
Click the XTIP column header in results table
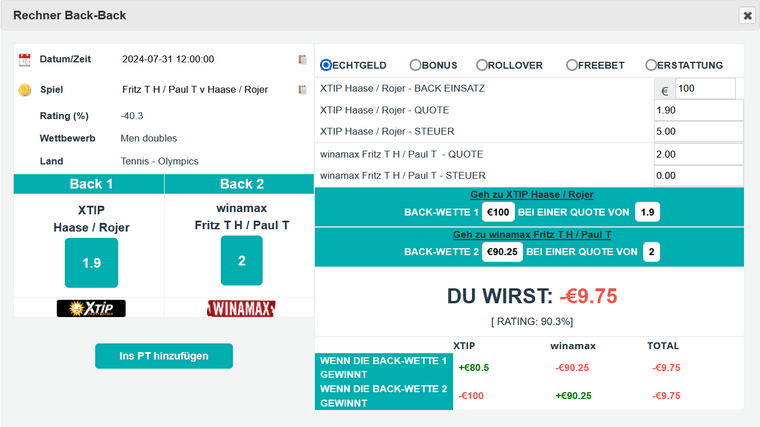464,346
